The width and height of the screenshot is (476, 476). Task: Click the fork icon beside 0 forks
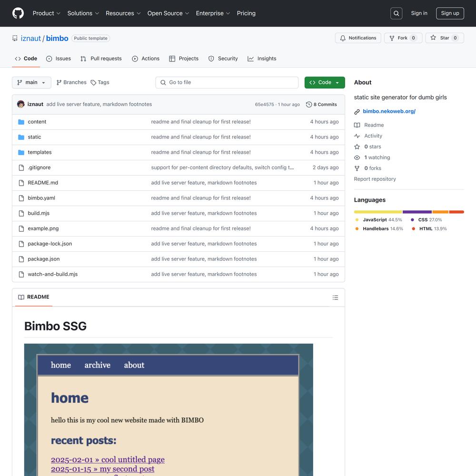click(357, 168)
